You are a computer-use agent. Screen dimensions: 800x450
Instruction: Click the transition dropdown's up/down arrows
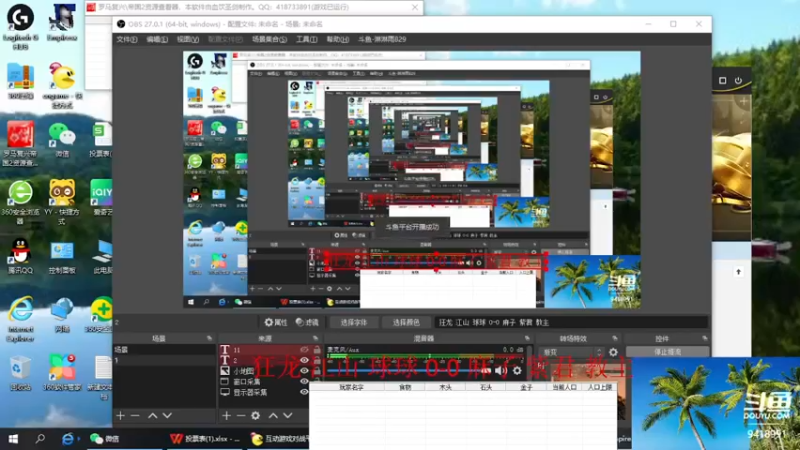(599, 352)
